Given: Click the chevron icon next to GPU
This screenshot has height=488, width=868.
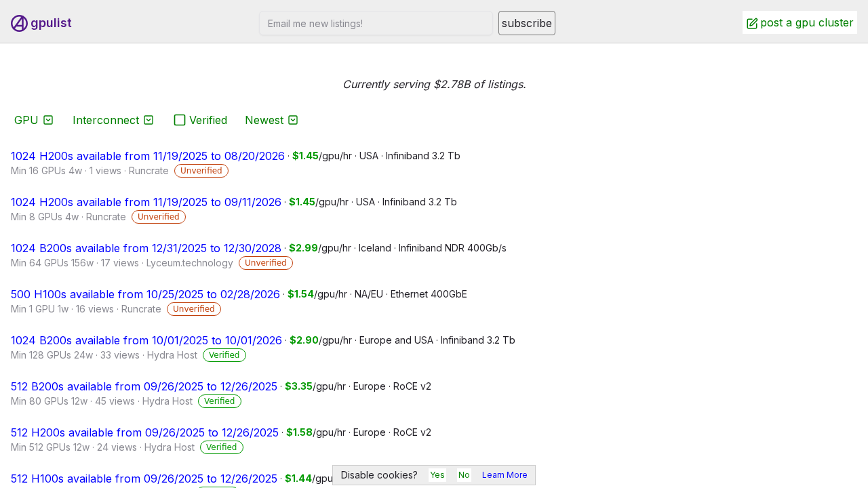Looking at the screenshot, I should 49,120.
